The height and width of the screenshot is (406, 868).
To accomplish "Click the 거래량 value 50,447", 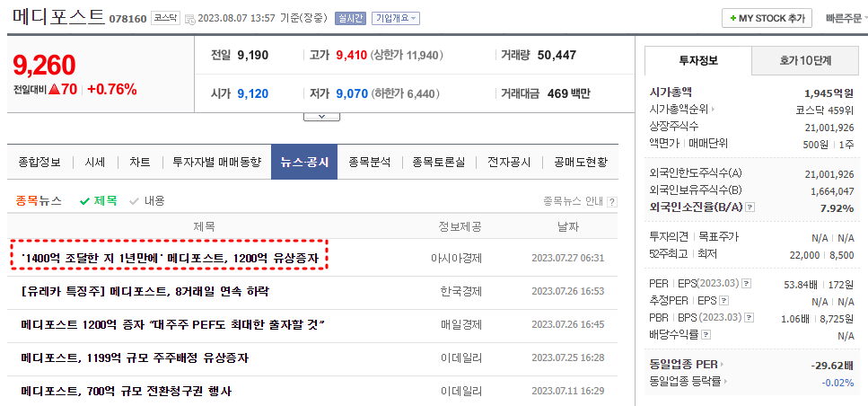I will point(557,55).
